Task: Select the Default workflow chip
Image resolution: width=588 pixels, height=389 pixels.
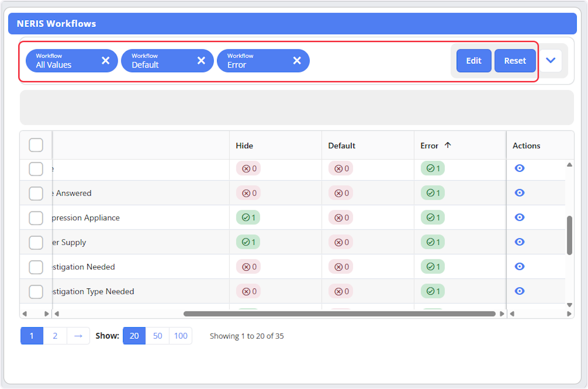Action: (x=167, y=61)
